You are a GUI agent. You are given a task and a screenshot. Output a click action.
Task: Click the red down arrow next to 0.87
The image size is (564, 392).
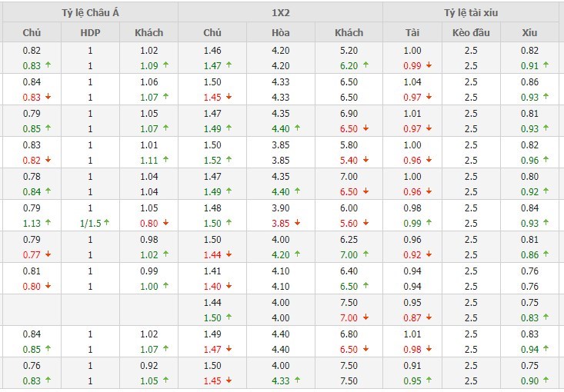(x=429, y=317)
